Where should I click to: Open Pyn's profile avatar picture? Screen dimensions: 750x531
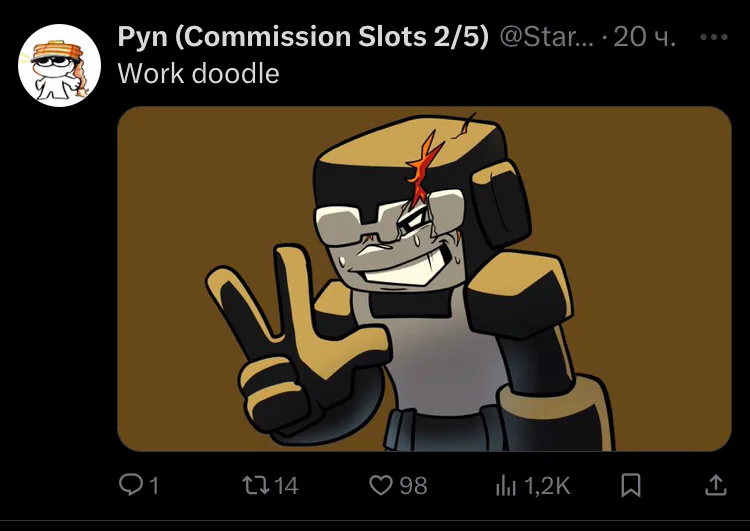click(x=59, y=66)
